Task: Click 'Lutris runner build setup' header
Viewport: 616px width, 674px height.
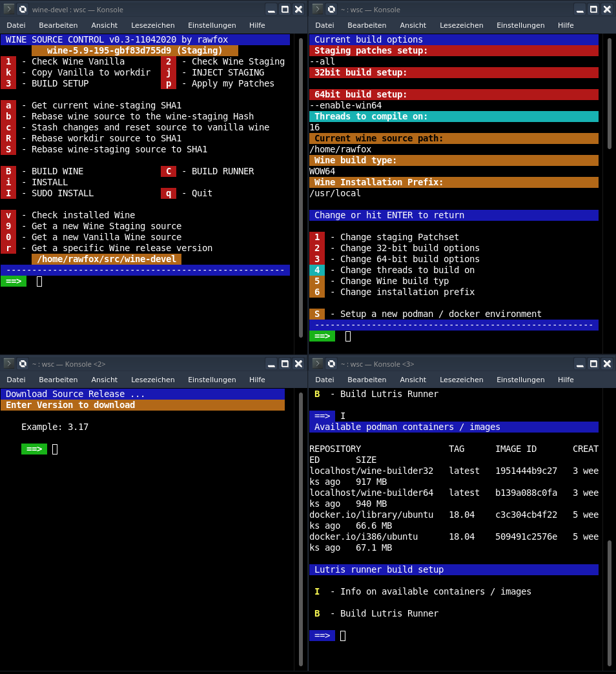Action: [x=454, y=569]
